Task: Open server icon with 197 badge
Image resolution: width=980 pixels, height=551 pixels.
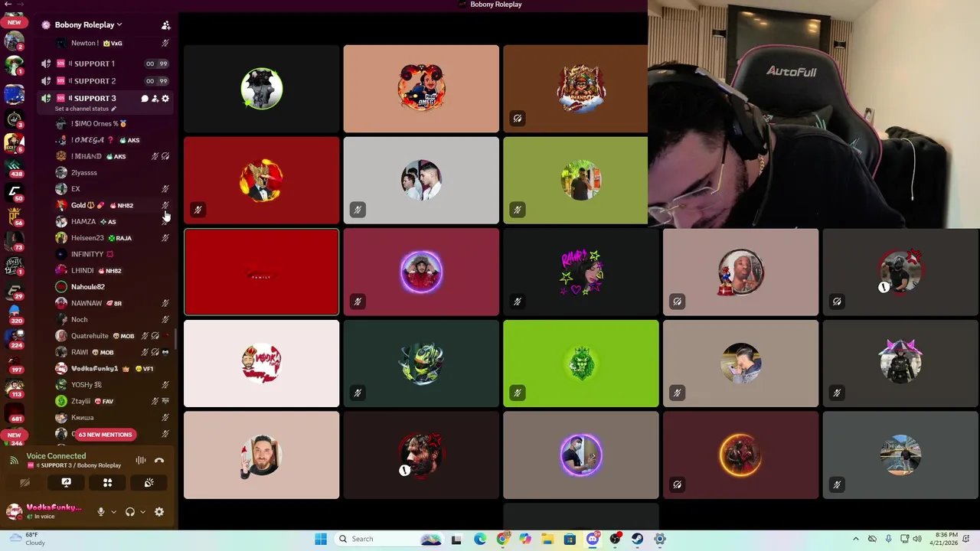Action: (x=14, y=363)
